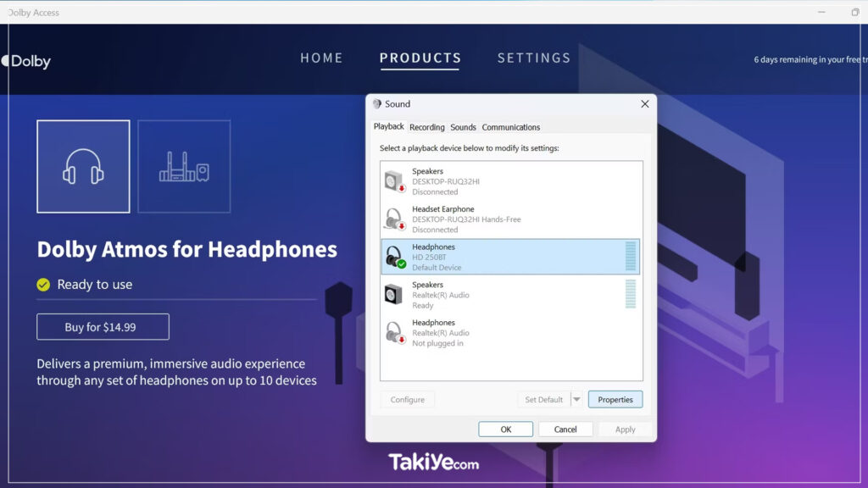Click the Apply button
868x488 pixels.
(x=625, y=430)
